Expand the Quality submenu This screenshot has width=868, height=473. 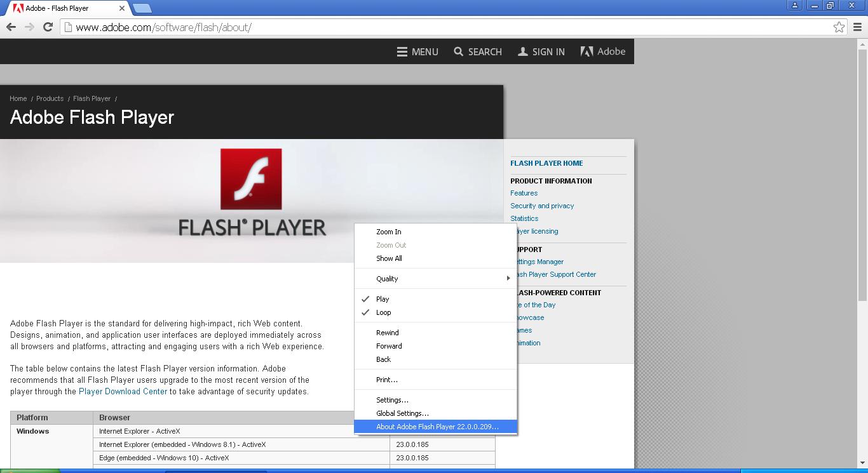click(435, 279)
